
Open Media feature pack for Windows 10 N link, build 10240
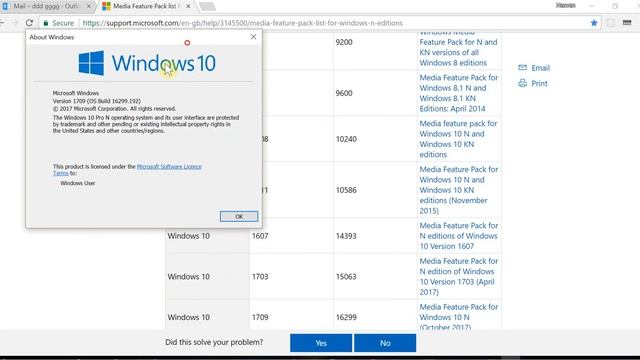[x=458, y=139]
